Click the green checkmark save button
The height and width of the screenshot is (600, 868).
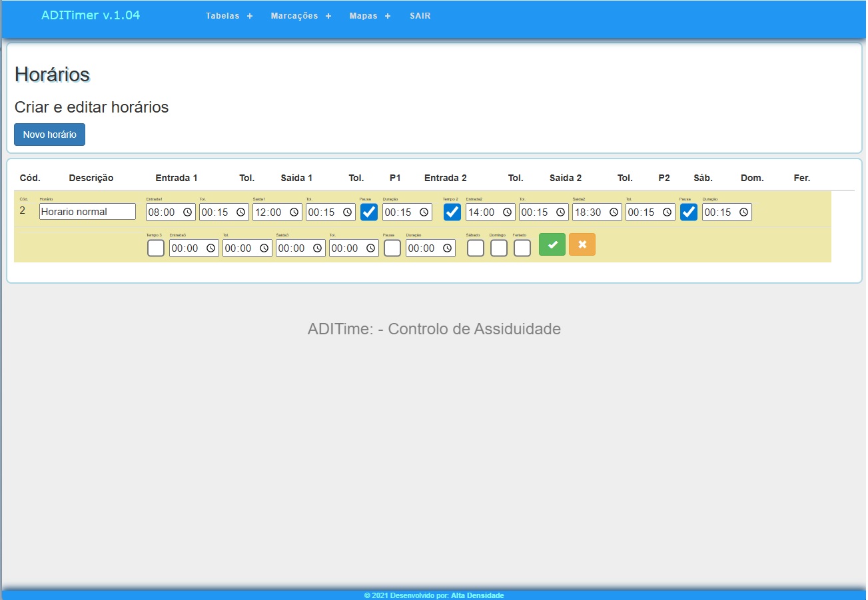(x=552, y=244)
